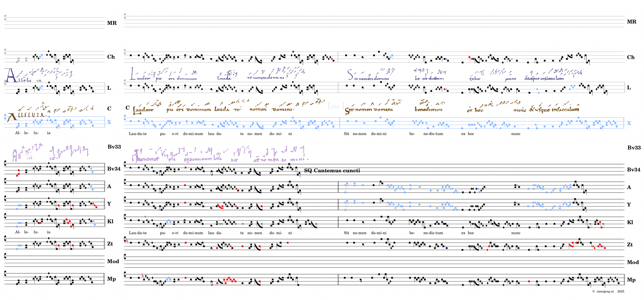The image size is (644, 300).
Task: Click the red flat sign on Mp staff
Action: 143,276
